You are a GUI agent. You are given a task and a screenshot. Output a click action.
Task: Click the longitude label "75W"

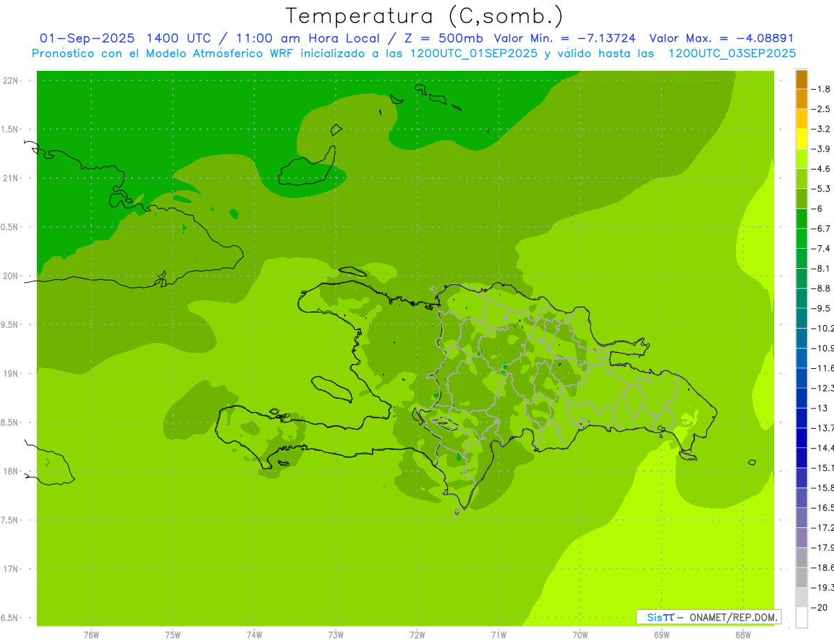pyautogui.click(x=173, y=634)
